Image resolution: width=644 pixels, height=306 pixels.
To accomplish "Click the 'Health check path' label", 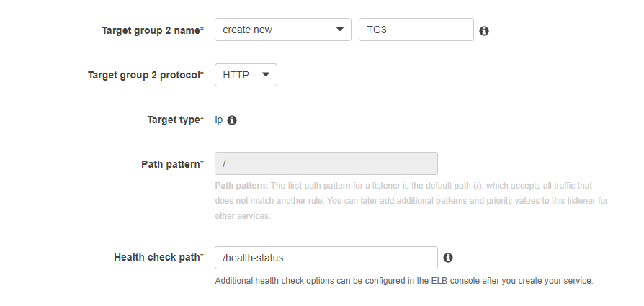I will point(159,257).
